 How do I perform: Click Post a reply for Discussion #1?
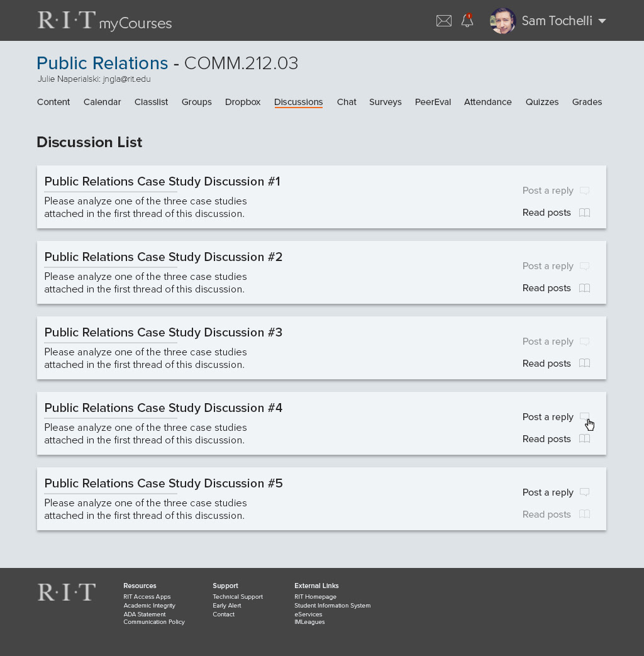click(x=548, y=191)
